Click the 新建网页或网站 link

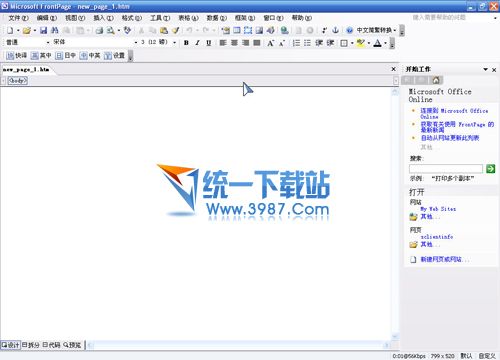445,259
